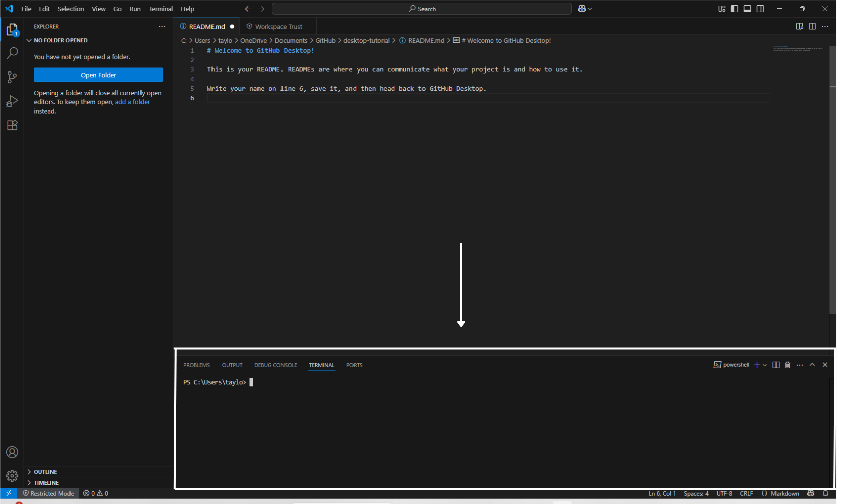Open the Accounts menu icon
This screenshot has width=846, height=504.
tap(12, 452)
